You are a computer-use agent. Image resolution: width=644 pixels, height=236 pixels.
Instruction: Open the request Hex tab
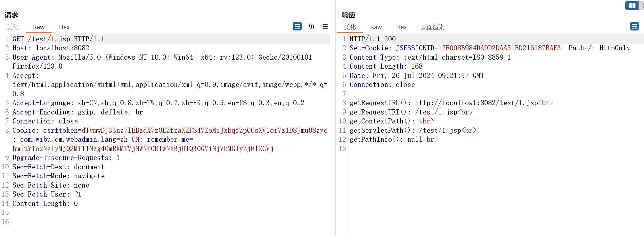[x=64, y=27]
